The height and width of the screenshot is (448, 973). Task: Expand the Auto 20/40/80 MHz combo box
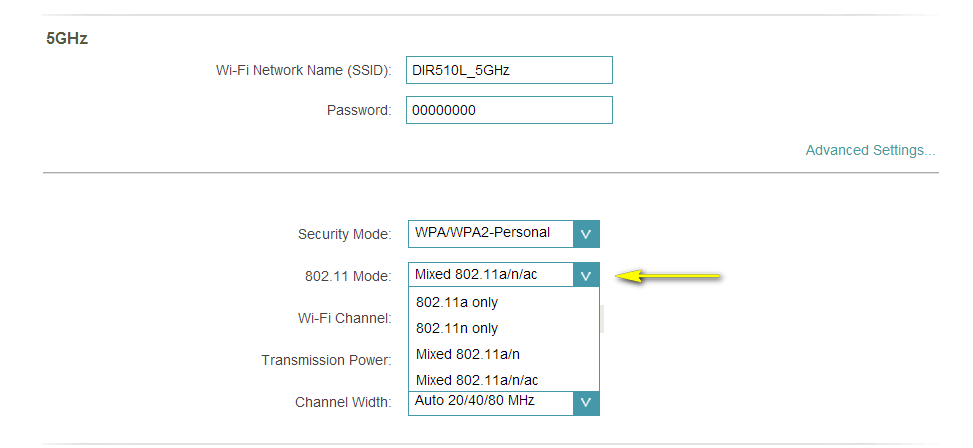(490, 402)
